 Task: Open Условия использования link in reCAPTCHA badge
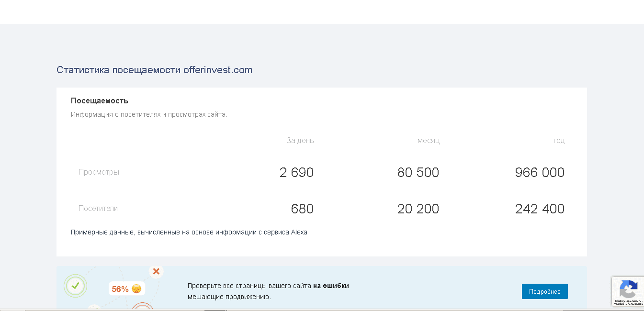tap(628, 304)
